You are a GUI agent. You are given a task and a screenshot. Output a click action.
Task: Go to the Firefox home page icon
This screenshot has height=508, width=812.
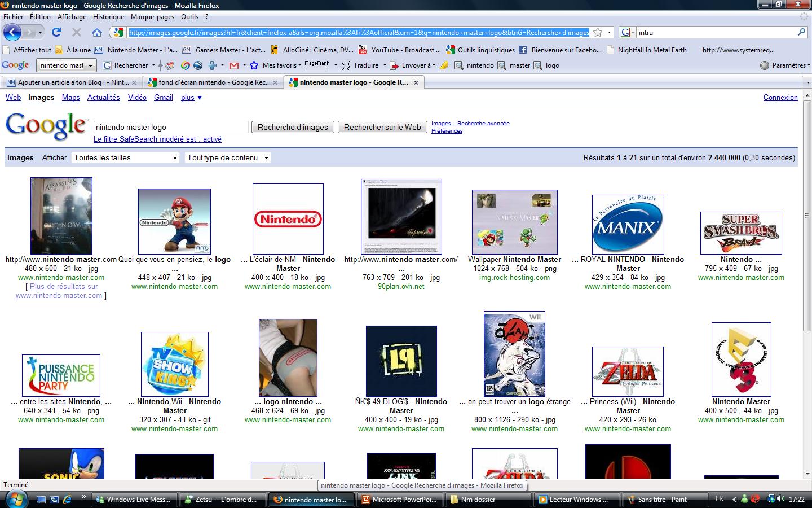point(97,32)
